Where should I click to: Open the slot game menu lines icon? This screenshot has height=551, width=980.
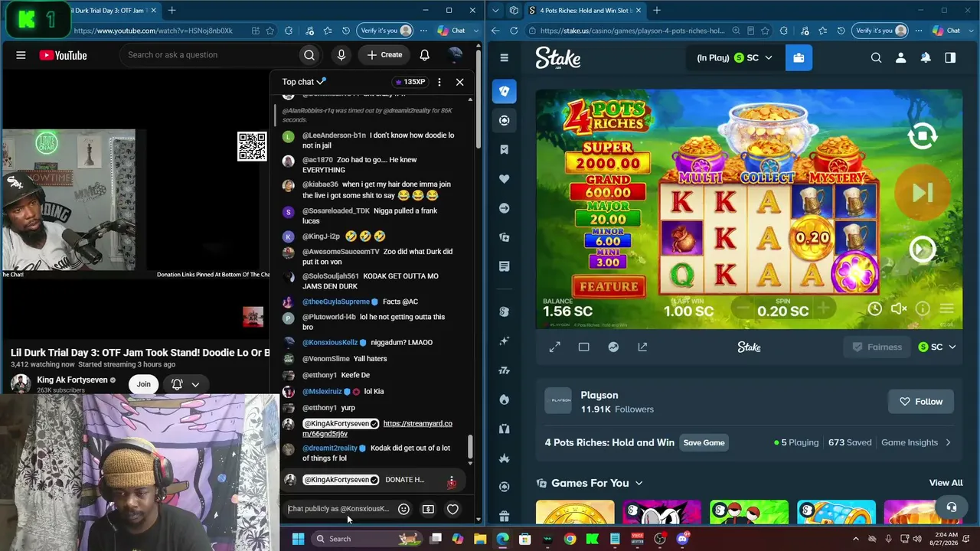[x=947, y=308]
